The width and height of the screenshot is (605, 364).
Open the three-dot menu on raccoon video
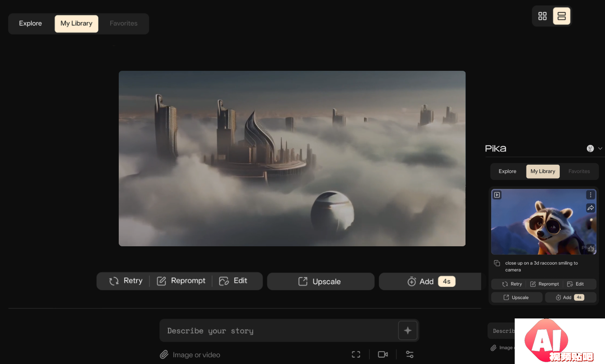click(x=591, y=195)
